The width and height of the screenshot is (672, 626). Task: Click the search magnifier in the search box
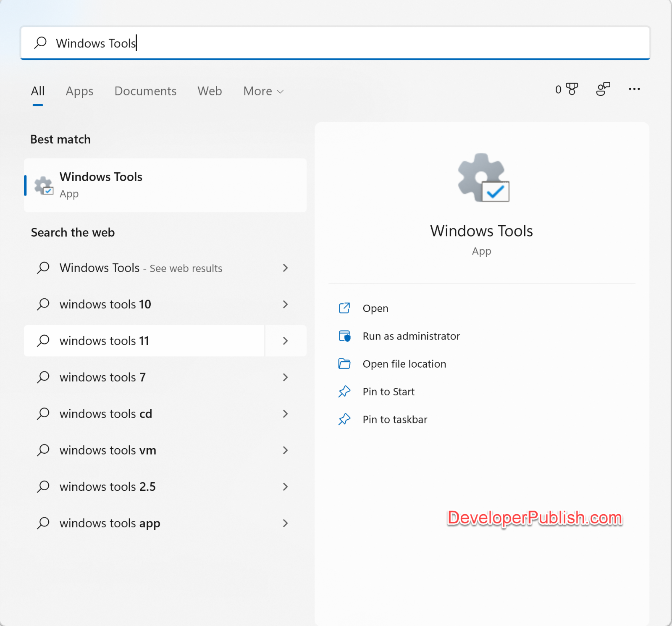[40, 42]
